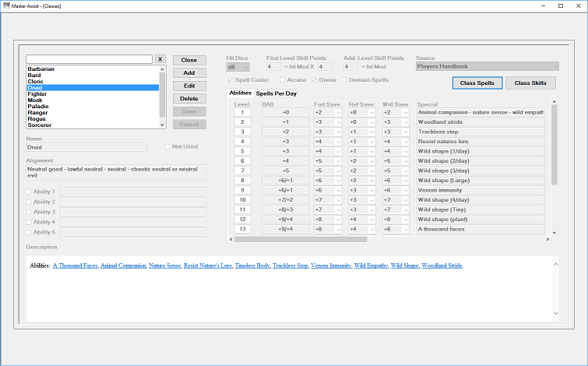
Task: Click the class list scroll-down arrow
Action: (162, 125)
